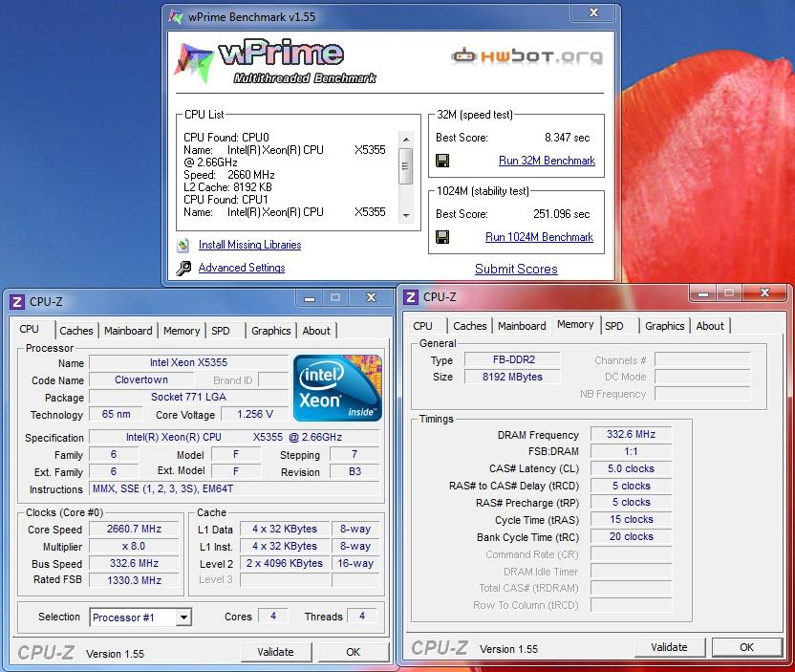Click the memory Size value 8192 MBytes
The height and width of the screenshot is (672, 795).
click(x=512, y=377)
